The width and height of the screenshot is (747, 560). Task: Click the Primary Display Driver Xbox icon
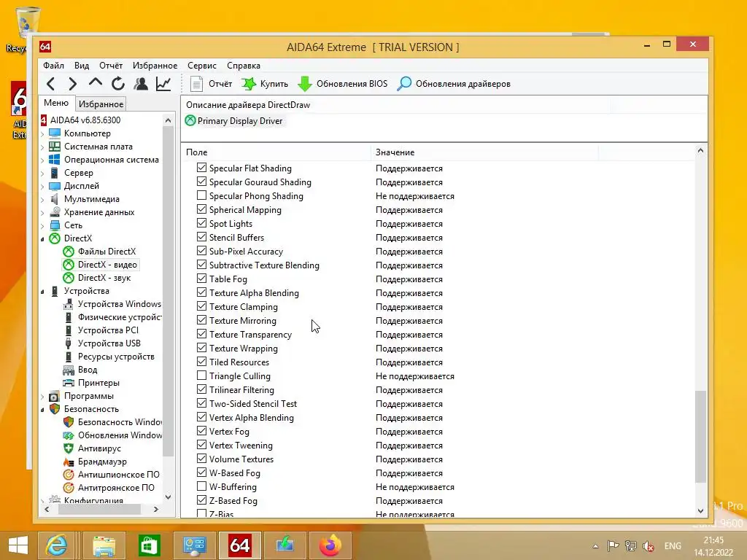pyautogui.click(x=190, y=120)
